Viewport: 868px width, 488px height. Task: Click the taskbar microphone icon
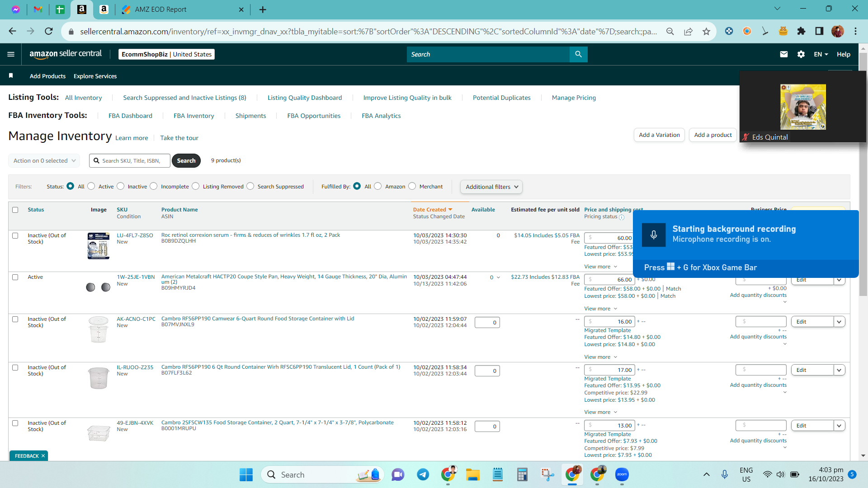(x=725, y=474)
